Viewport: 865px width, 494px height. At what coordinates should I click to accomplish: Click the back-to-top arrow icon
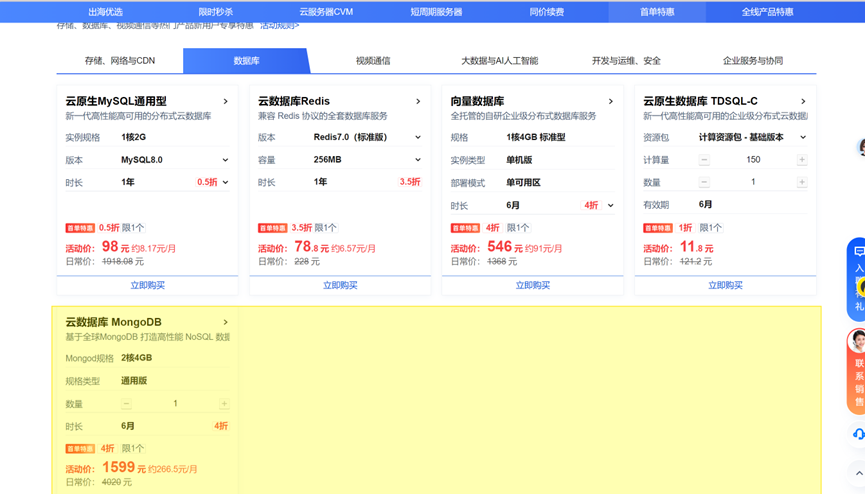[859, 473]
